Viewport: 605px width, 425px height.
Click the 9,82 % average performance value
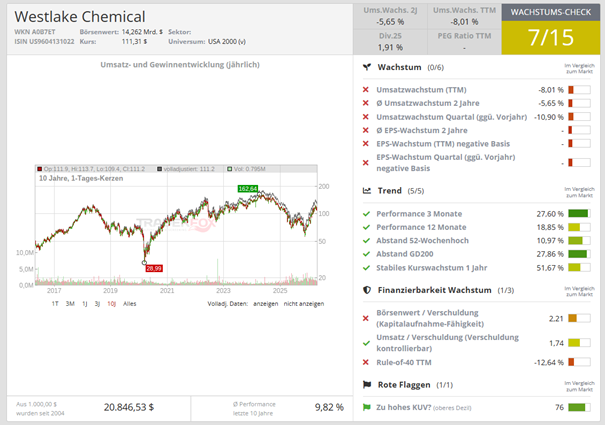point(329,407)
